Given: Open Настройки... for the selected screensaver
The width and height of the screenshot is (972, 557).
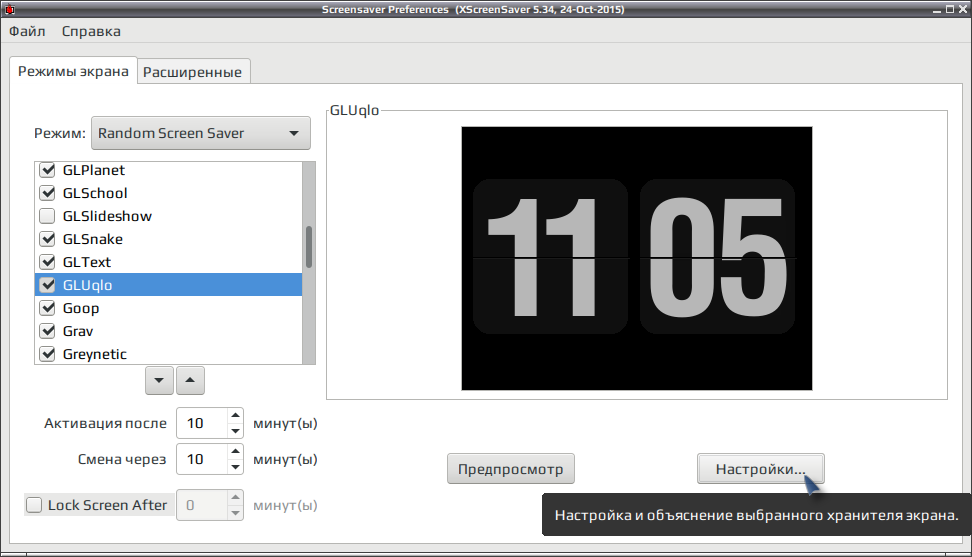Looking at the screenshot, I should [x=761, y=469].
